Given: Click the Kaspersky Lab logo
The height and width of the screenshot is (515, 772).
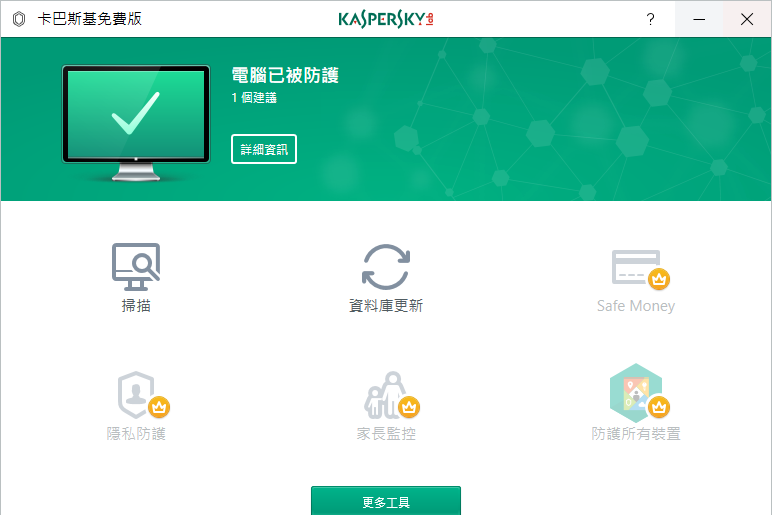Looking at the screenshot, I should 386,19.
